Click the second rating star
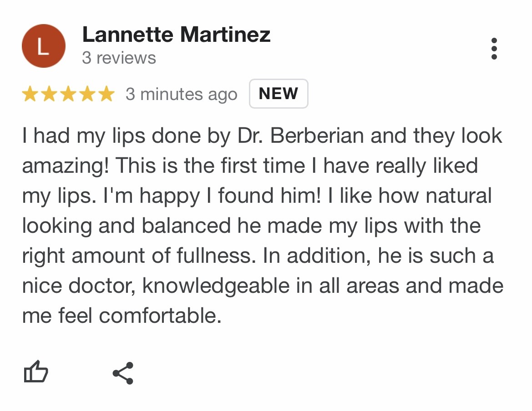 click(49, 94)
